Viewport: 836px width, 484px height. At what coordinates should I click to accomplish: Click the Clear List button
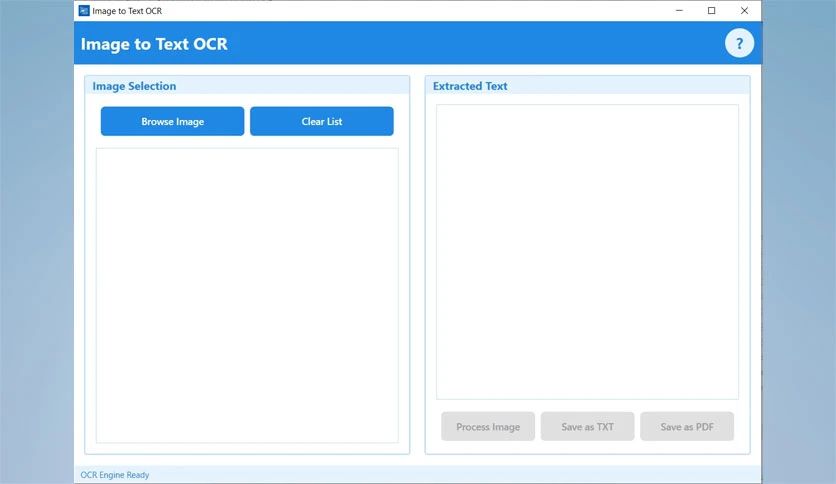321,121
